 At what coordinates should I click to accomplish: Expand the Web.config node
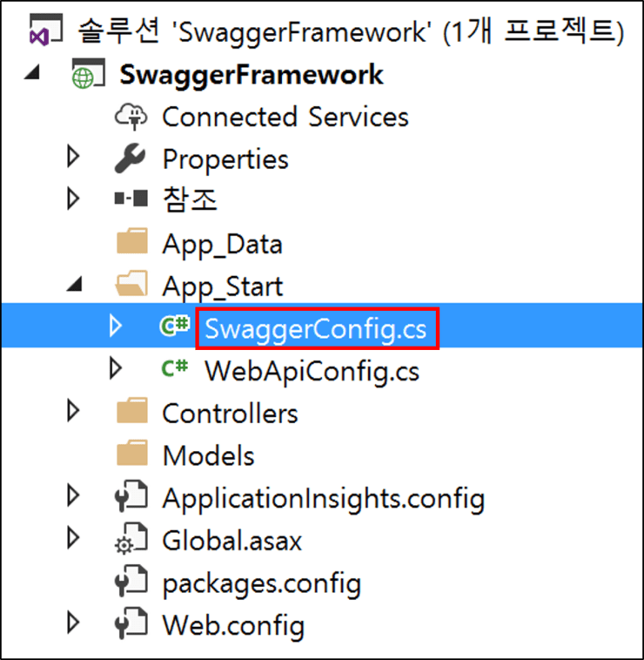73,623
